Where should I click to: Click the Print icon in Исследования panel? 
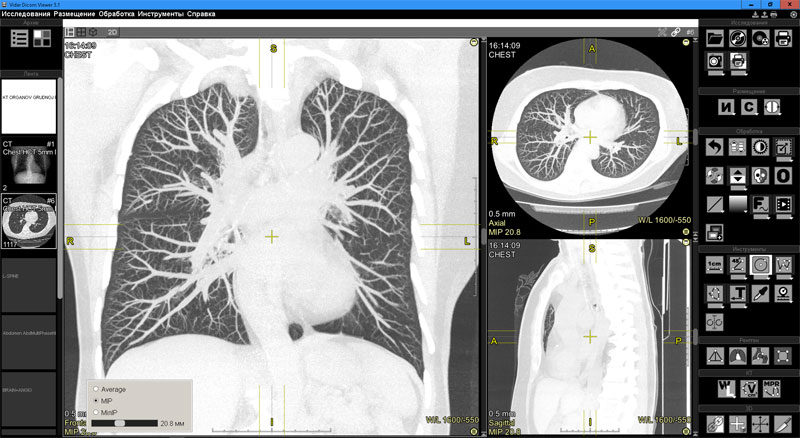783,38
